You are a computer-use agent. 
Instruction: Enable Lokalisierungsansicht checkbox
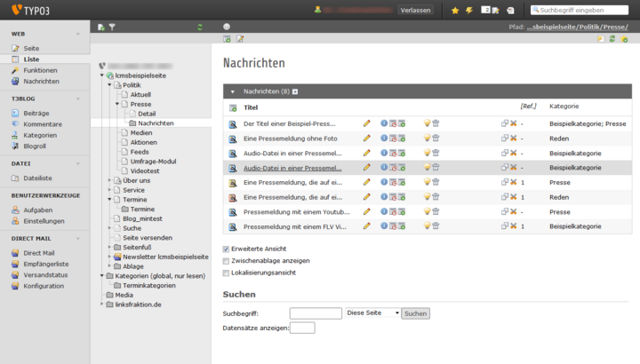[226, 273]
